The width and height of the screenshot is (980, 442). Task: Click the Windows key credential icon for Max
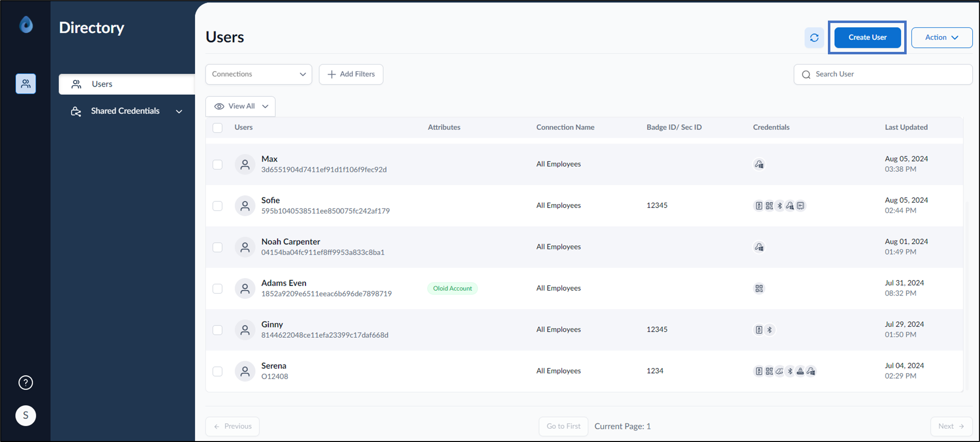click(759, 164)
